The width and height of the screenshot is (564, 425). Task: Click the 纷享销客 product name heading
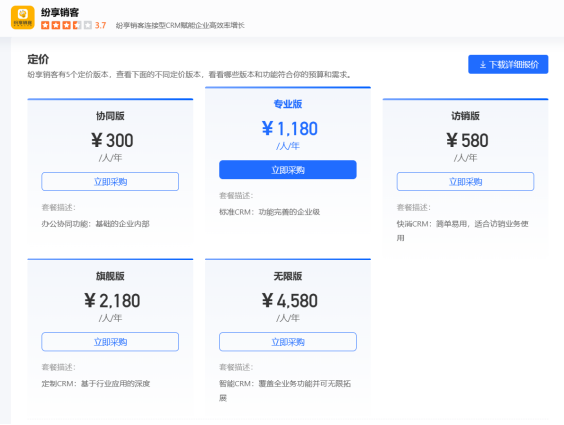click(60, 13)
